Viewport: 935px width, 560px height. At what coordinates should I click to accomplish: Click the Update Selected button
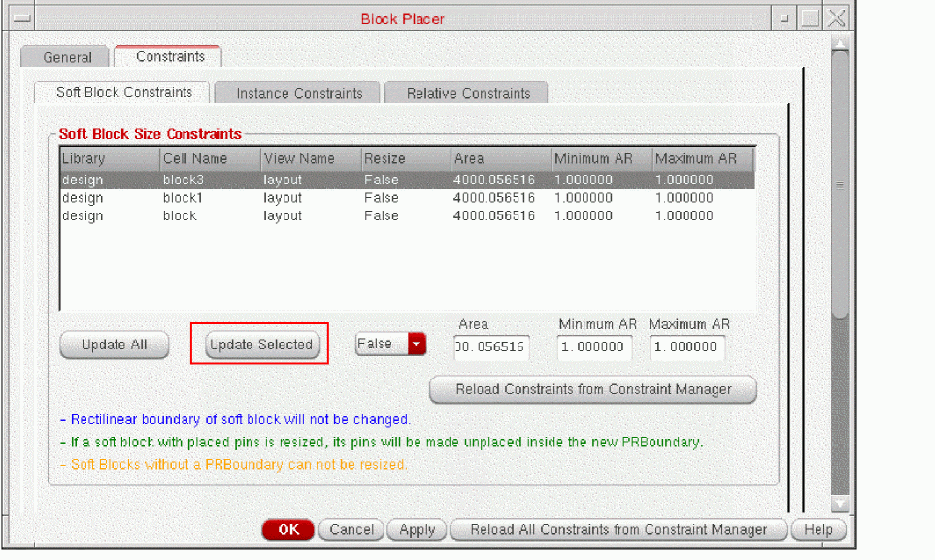point(261,345)
